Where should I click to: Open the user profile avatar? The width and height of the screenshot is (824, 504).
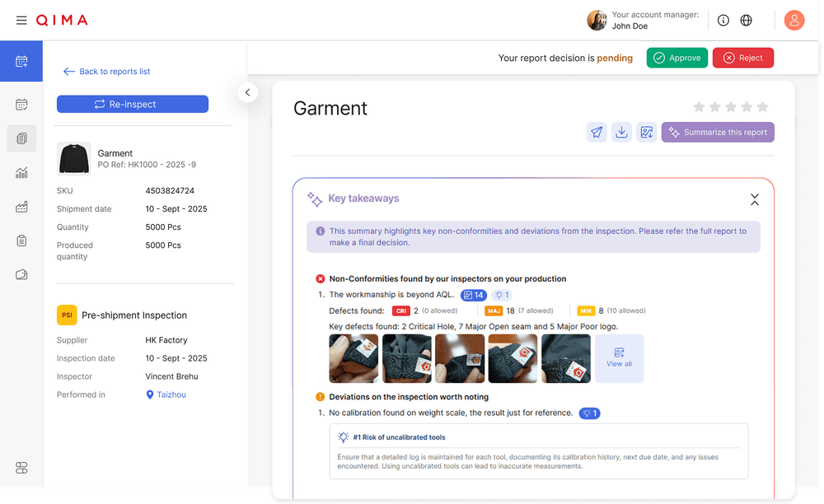(x=794, y=20)
